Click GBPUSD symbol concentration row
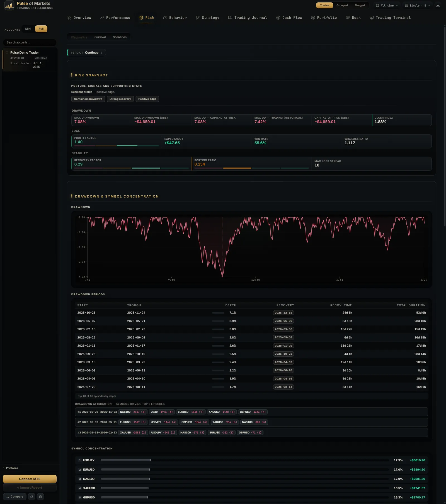This screenshot has width=446, height=504. 251,497
